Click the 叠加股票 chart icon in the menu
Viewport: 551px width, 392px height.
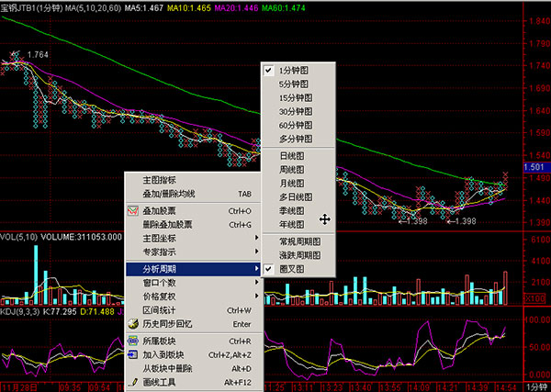click(x=133, y=211)
